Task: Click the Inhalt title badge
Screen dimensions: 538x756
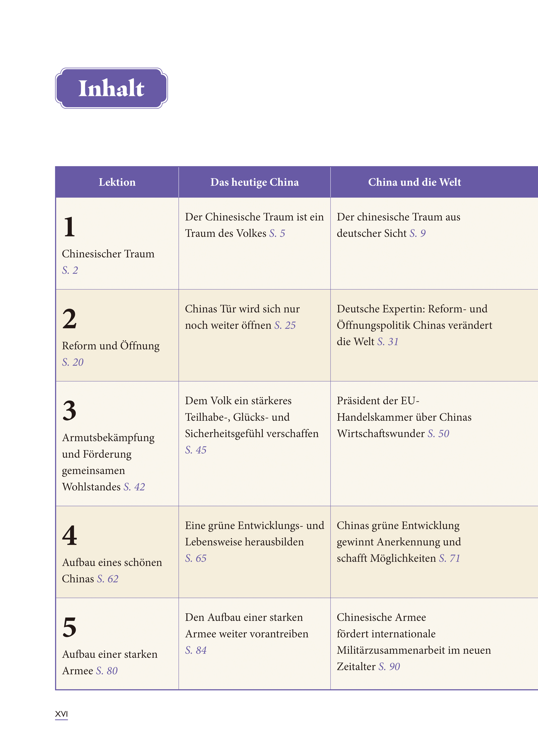Action: point(111,88)
